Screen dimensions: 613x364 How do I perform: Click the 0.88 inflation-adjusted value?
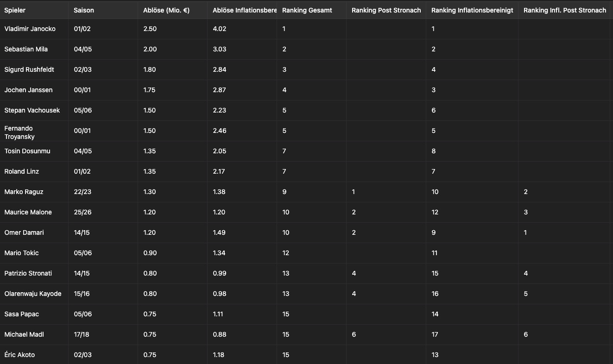click(x=219, y=334)
